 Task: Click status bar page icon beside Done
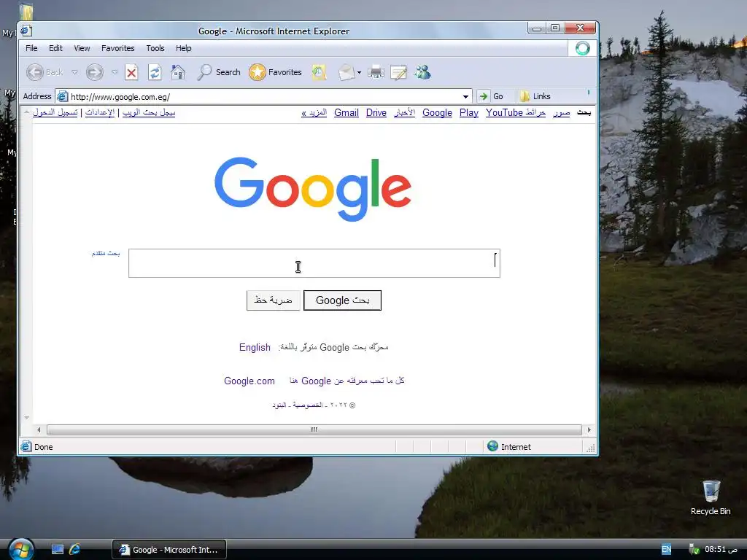click(x=26, y=447)
